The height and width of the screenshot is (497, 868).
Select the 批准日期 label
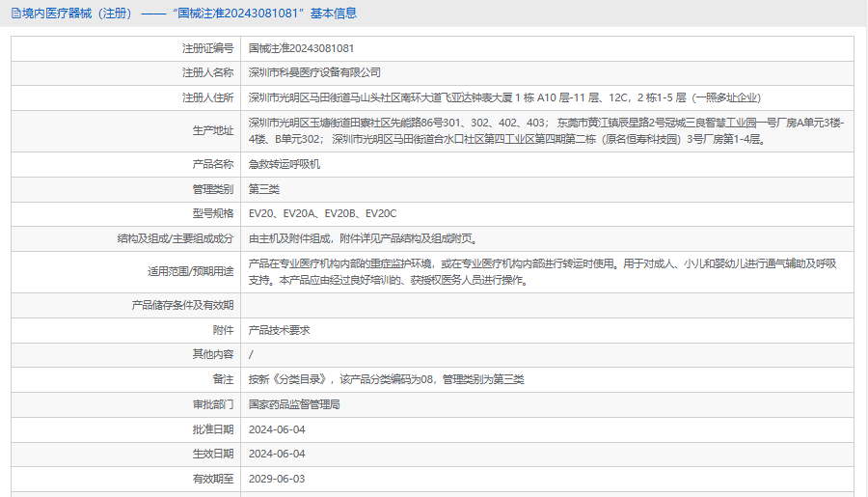tap(213, 429)
